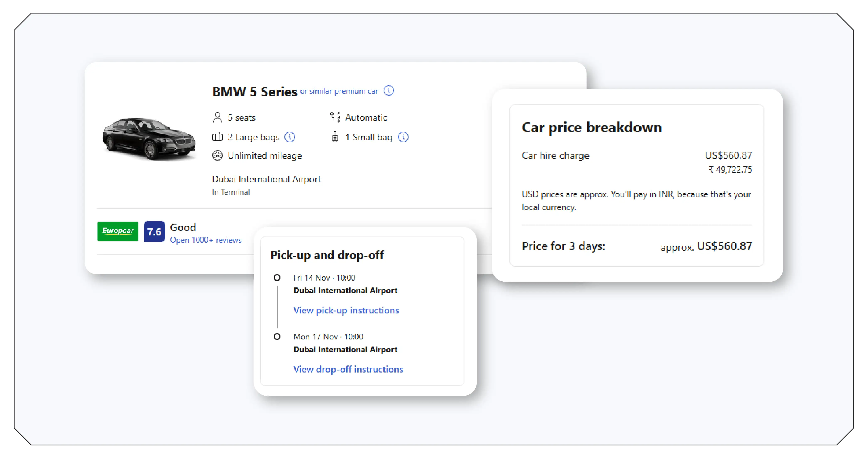Image resolution: width=868 pixels, height=458 pixels.
Task: Click the small bag luggage icon
Action: [335, 137]
